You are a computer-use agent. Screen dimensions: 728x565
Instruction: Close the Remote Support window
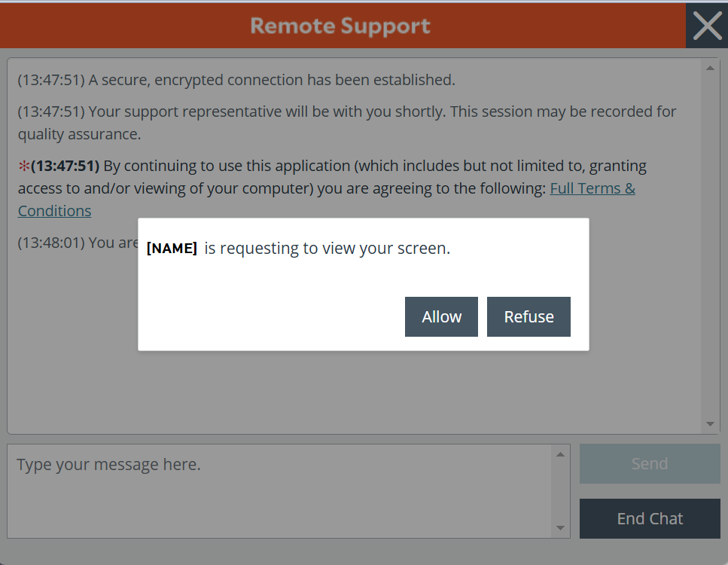pos(706,26)
